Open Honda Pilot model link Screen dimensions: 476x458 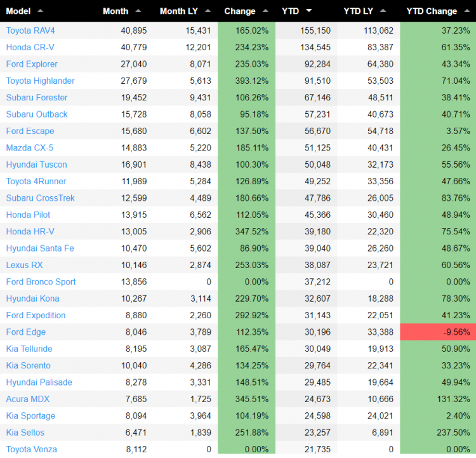[x=28, y=215]
